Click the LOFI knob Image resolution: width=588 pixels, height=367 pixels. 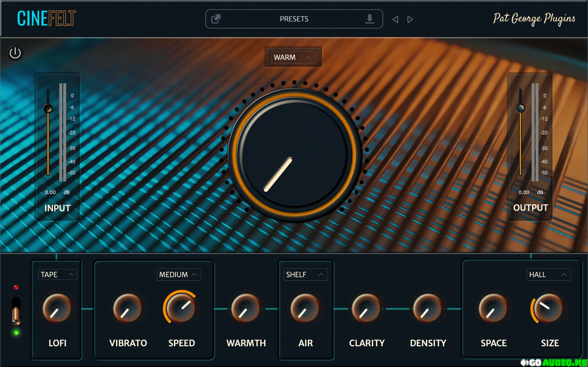tap(57, 309)
